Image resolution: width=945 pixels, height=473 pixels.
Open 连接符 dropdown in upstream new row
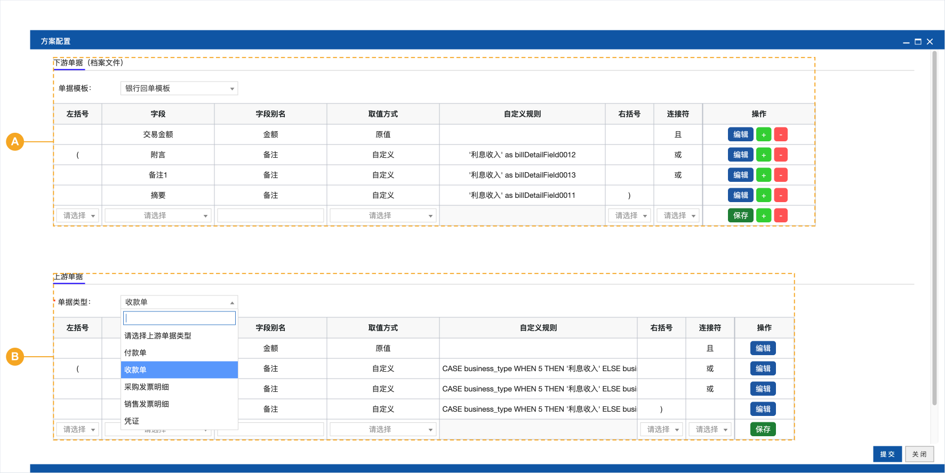(x=710, y=430)
